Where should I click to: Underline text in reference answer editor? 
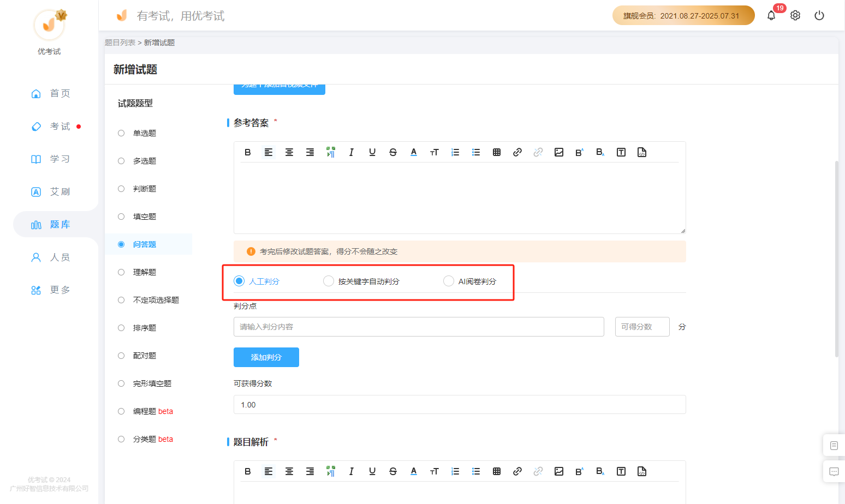coord(372,152)
